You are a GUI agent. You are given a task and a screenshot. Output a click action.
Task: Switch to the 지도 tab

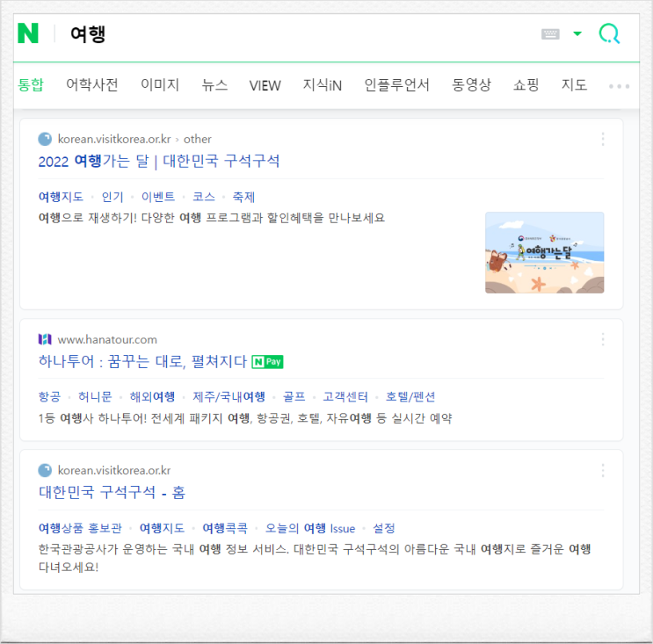574,85
